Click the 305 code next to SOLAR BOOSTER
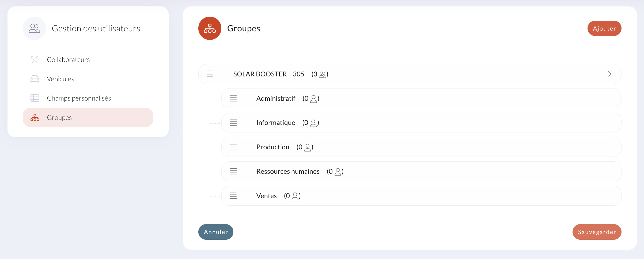This screenshot has width=644, height=259. (298, 74)
